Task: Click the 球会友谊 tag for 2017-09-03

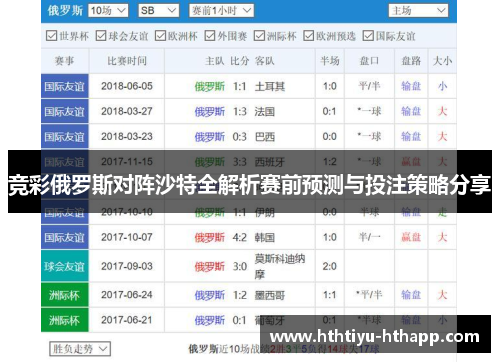Action: click(65, 266)
